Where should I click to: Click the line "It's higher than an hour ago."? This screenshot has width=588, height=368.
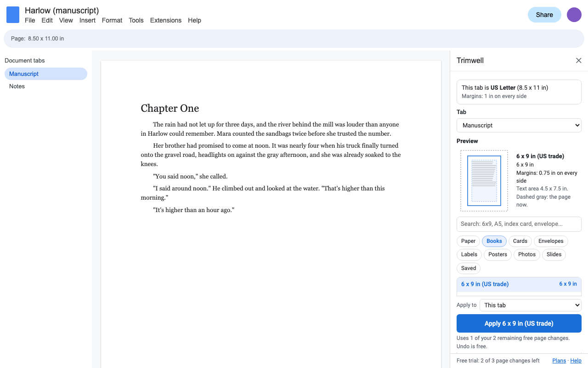pyautogui.click(x=193, y=210)
